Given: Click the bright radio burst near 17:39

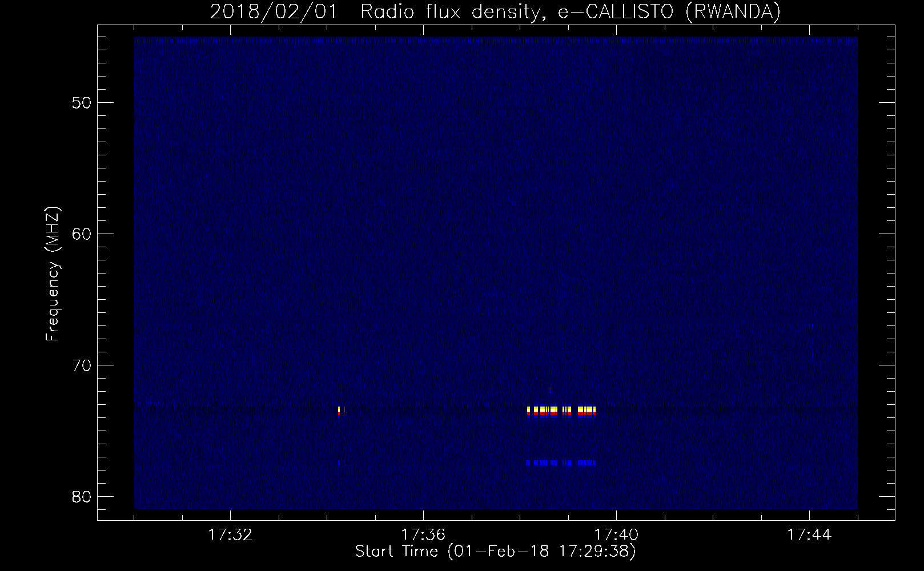Looking at the screenshot, I should tap(561, 412).
